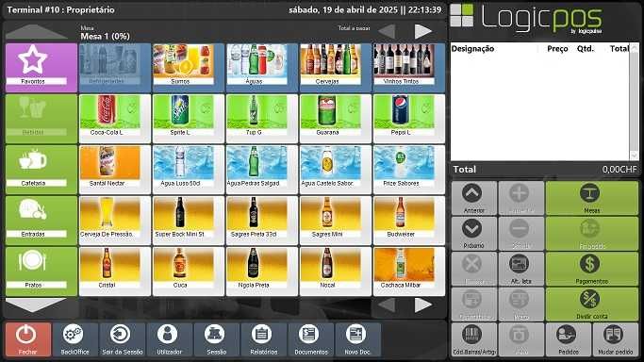Open Pagamentos payments button

tap(592, 269)
